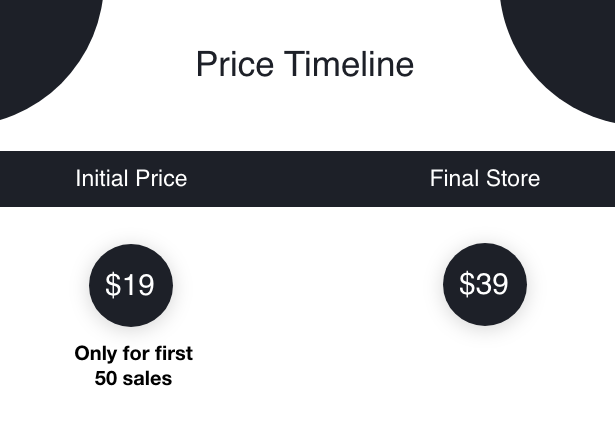This screenshot has height=422, width=615.
Task: Click the number 39 inside its circle
Action: tap(492, 284)
